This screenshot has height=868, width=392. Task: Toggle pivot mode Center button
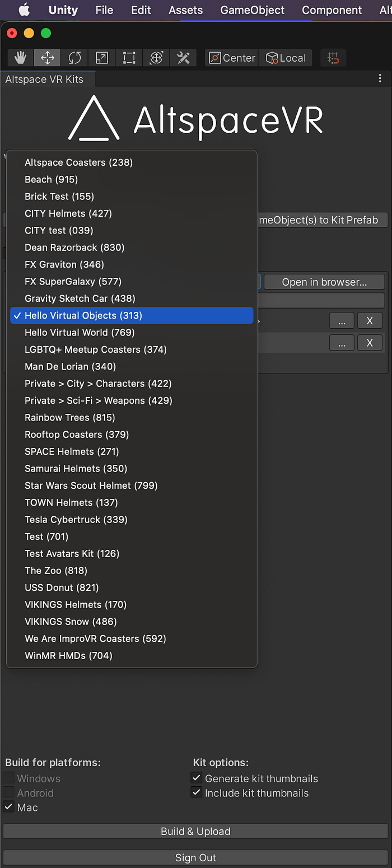click(x=231, y=58)
